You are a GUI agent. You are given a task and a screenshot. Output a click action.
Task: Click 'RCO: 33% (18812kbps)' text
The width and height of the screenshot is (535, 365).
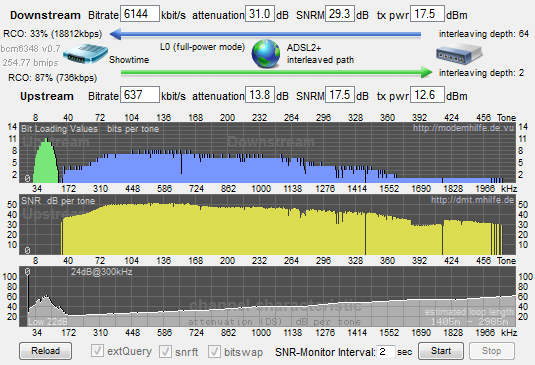pos(53,34)
